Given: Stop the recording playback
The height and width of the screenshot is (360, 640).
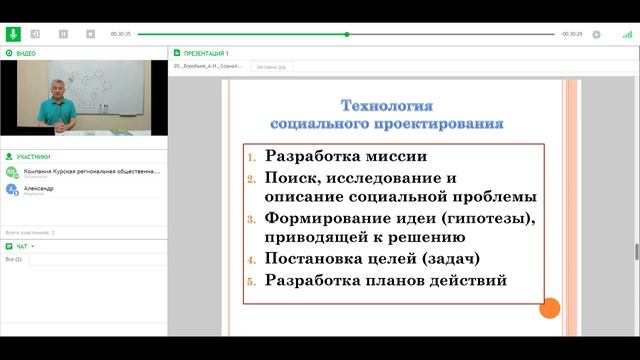Looking at the screenshot, I should click(91, 34).
